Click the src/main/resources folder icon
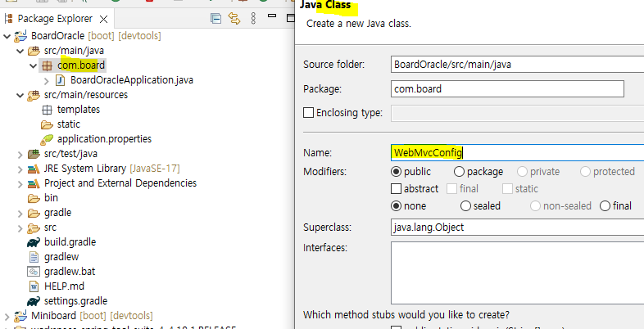 [34, 95]
